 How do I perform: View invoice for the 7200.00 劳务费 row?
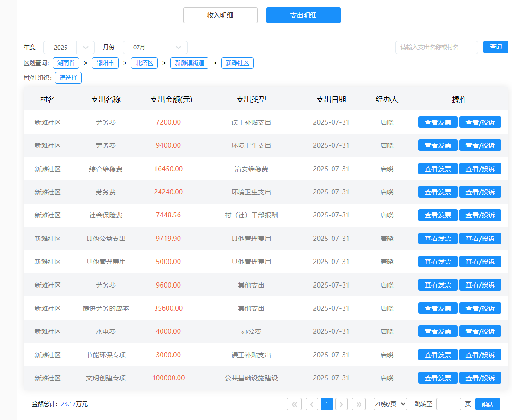coord(438,122)
